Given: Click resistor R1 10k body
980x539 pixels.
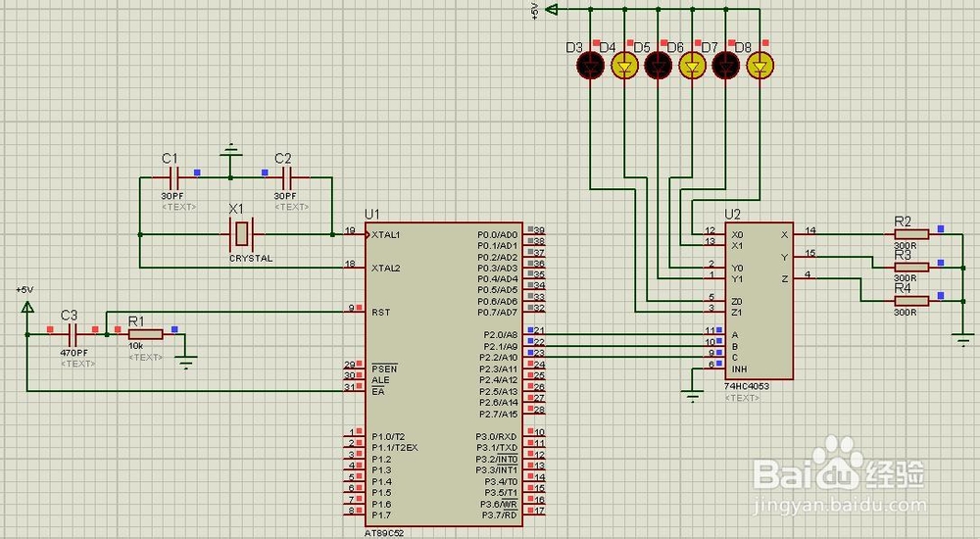Looking at the screenshot, I should tap(146, 334).
